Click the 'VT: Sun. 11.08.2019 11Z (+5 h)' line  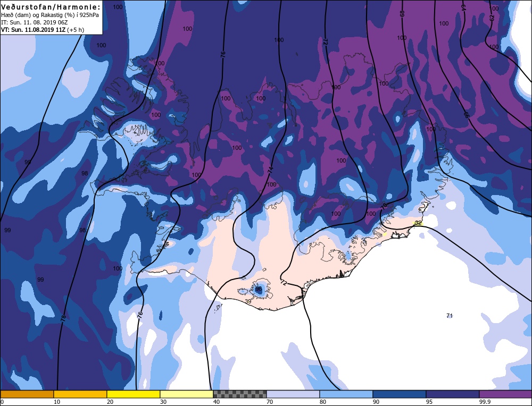click(x=43, y=30)
